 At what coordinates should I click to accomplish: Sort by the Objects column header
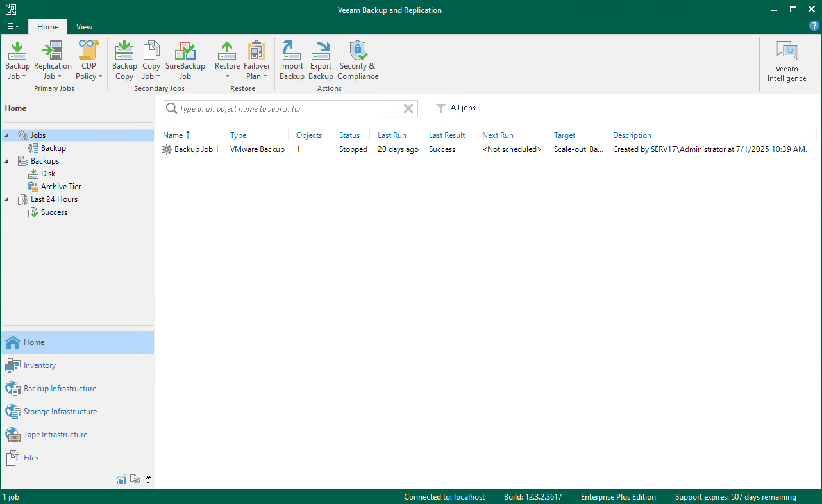(x=309, y=135)
